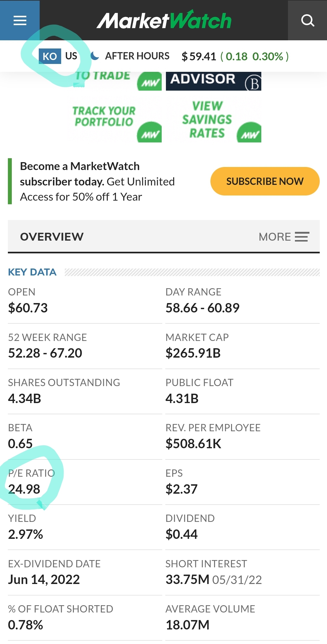Tap the search magnifier icon
The image size is (327, 644).
click(307, 20)
